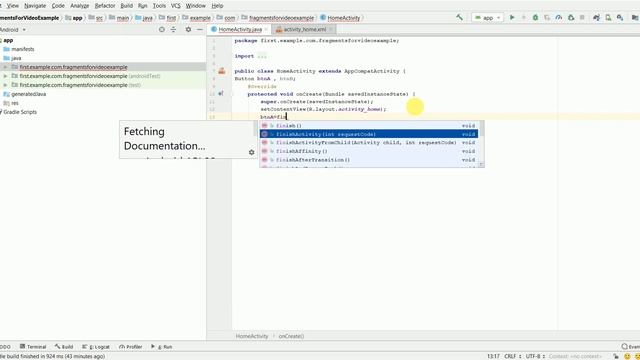Click the Project Structure folder icon at toolbar end

pos(635,18)
